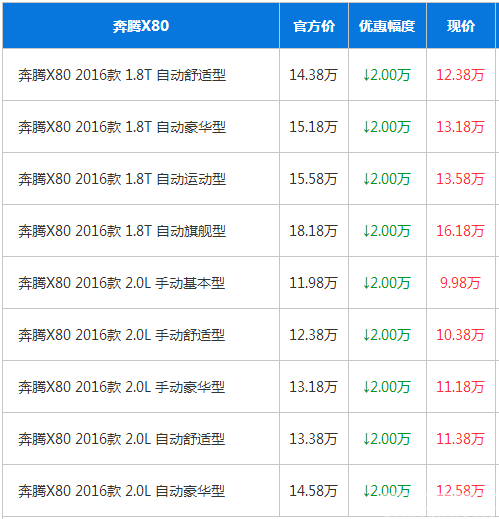Click current price 10.38万
Viewport: 499px width, 519px height.
460,335
